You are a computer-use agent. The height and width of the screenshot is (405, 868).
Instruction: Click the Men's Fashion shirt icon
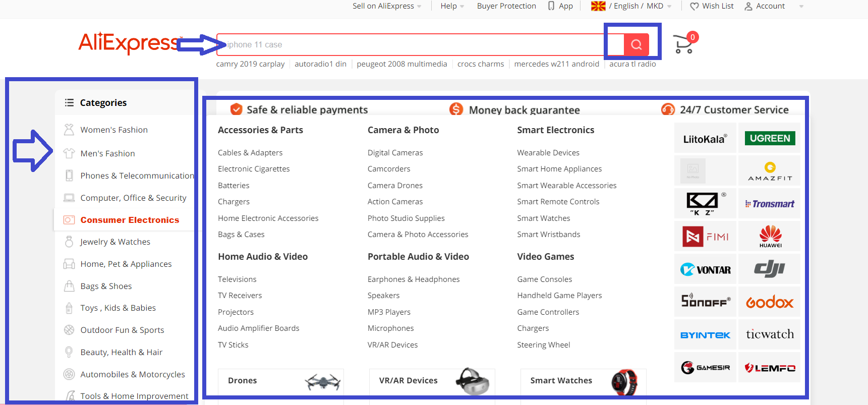(x=69, y=153)
